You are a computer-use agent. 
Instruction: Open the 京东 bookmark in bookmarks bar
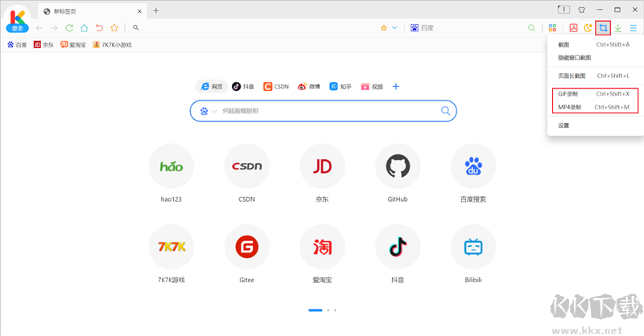point(43,45)
